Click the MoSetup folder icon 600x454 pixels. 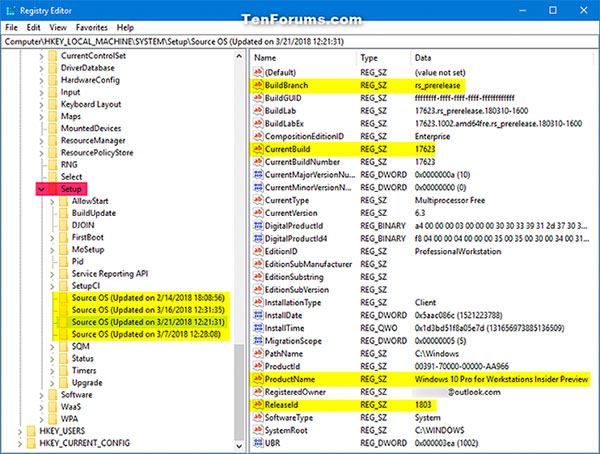click(64, 250)
